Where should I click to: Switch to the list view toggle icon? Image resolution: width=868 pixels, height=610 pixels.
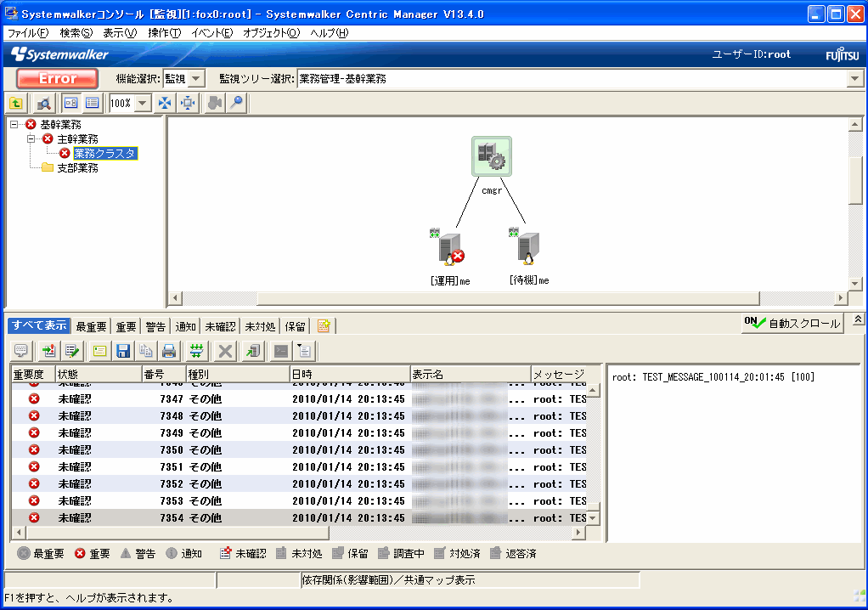(x=93, y=103)
